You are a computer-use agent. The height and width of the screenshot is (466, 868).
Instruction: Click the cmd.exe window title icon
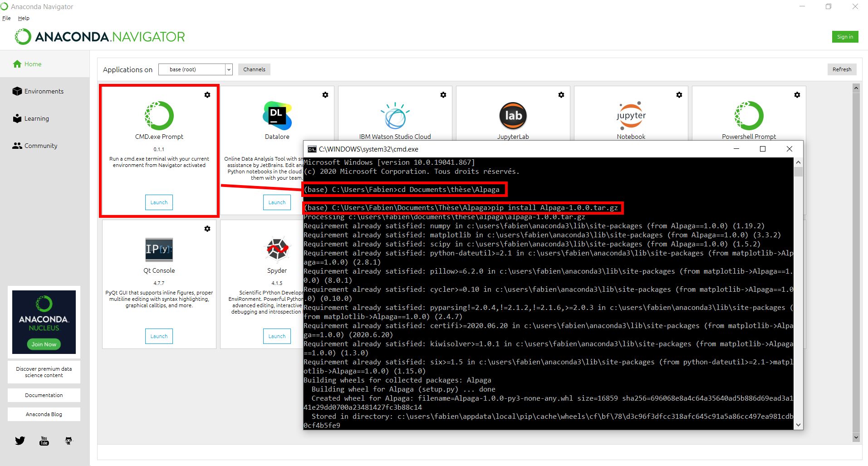click(312, 149)
